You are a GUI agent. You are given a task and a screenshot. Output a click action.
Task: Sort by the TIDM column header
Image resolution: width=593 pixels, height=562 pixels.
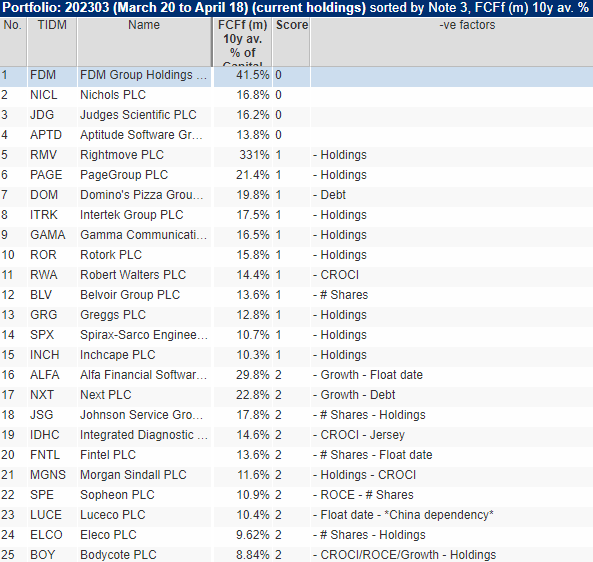(52, 42)
